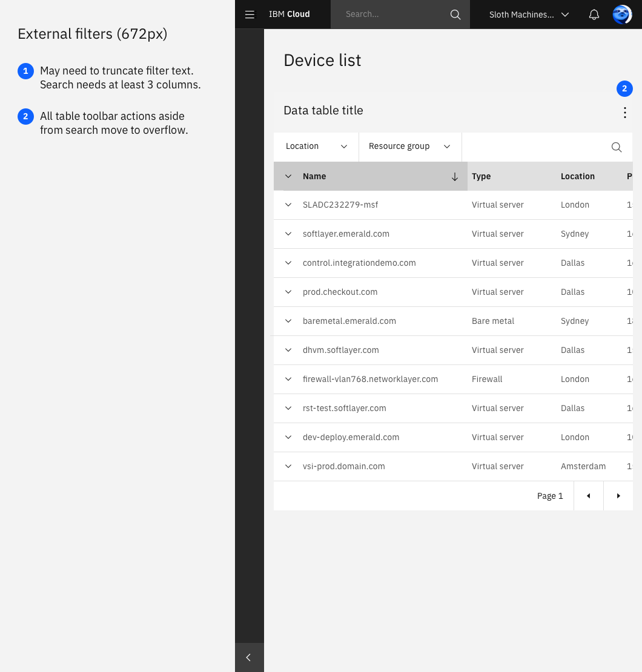Select the firewall-vlan768.networklayer.com row
Screen dimensions: 642x672
click(370, 379)
